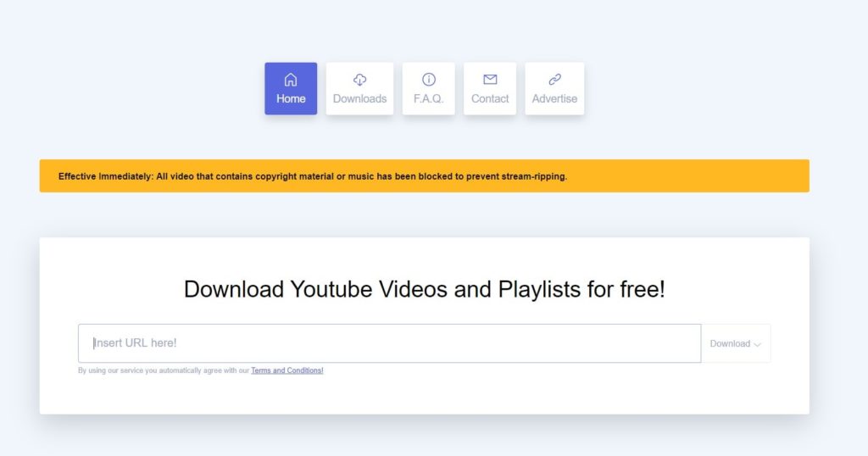Open the Terms and Conditions link
This screenshot has height=456, width=868.
[287, 370]
